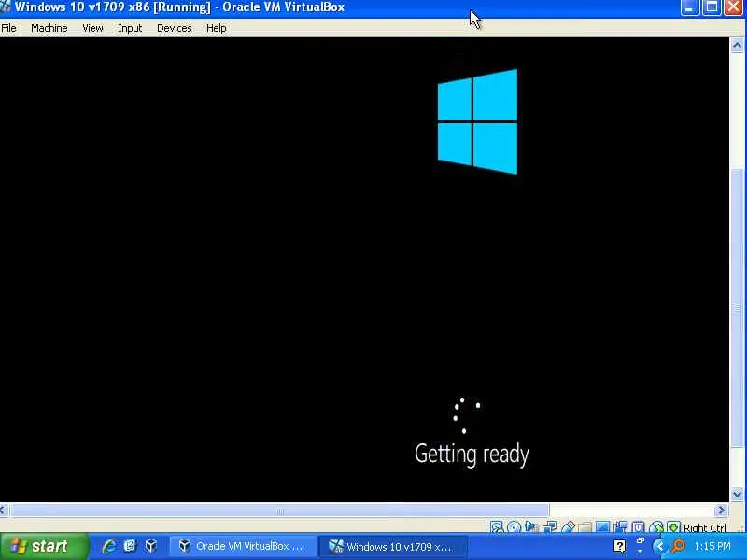Switch to Oracle VM VirtualBox taskbar button
Viewport: 747px width, 560px height.
243,546
